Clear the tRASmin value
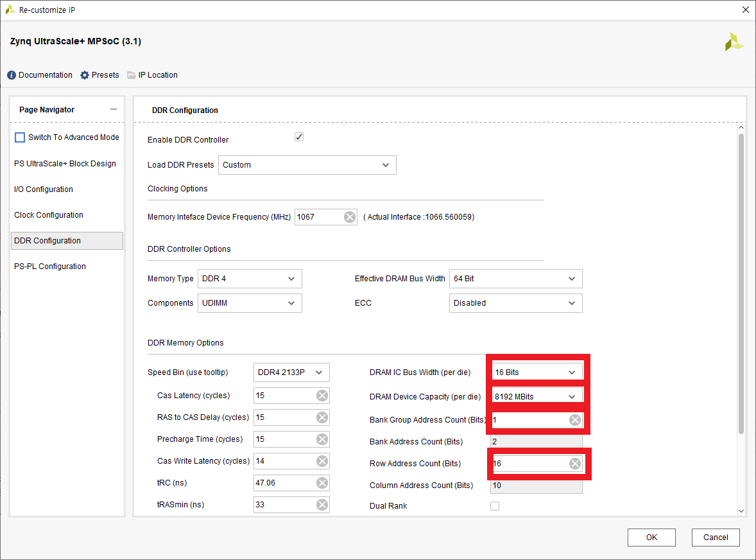756x560 pixels. click(x=322, y=505)
